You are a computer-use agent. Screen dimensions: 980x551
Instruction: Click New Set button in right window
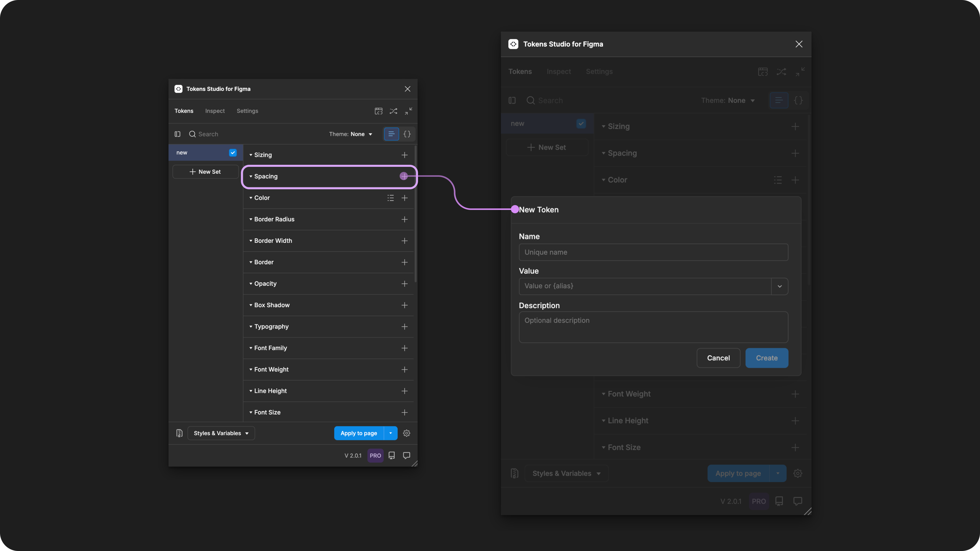547,147
